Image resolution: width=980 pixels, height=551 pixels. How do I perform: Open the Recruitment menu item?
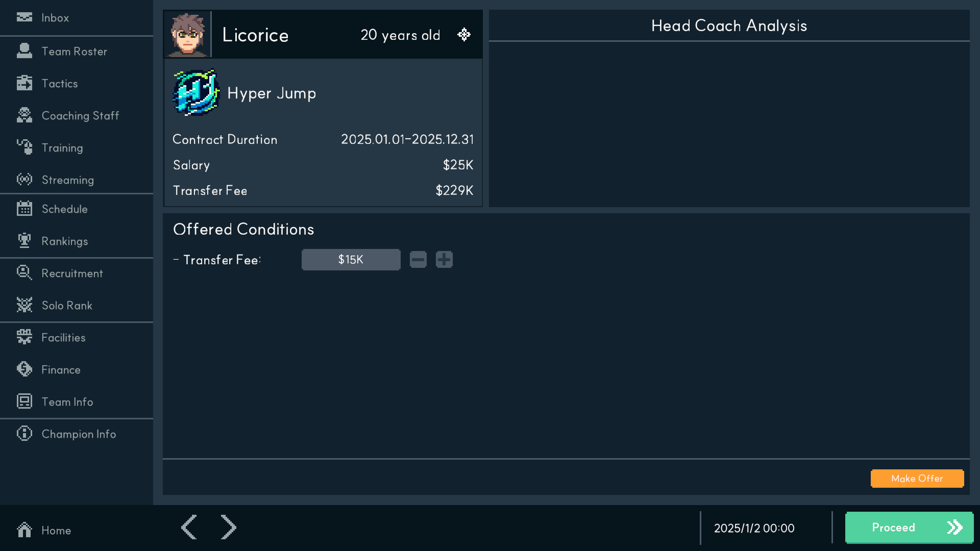[x=72, y=273]
